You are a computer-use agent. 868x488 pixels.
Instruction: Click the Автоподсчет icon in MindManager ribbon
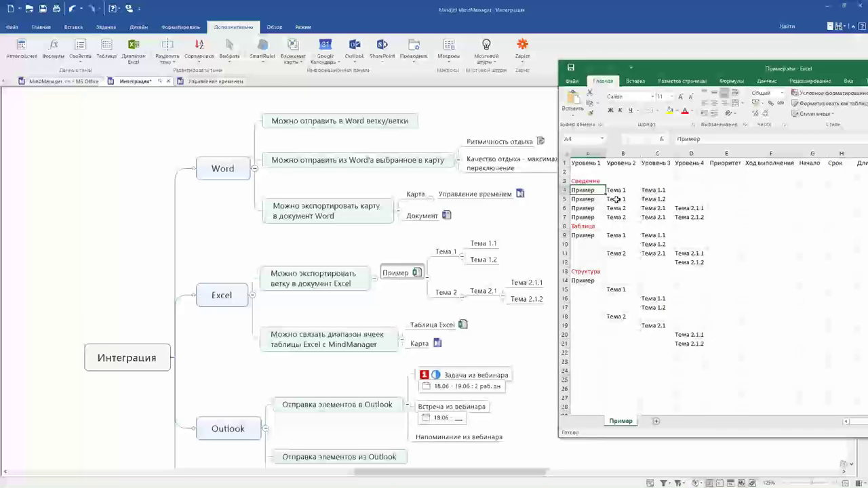click(x=22, y=45)
